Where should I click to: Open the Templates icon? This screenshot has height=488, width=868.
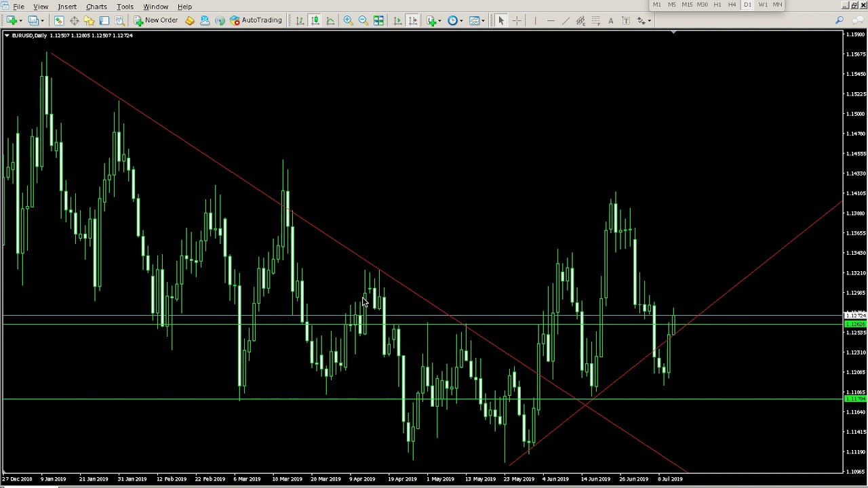tap(474, 20)
